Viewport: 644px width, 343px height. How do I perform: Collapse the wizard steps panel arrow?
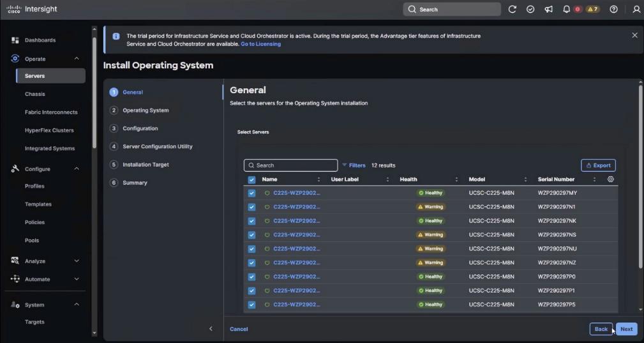[x=211, y=328]
